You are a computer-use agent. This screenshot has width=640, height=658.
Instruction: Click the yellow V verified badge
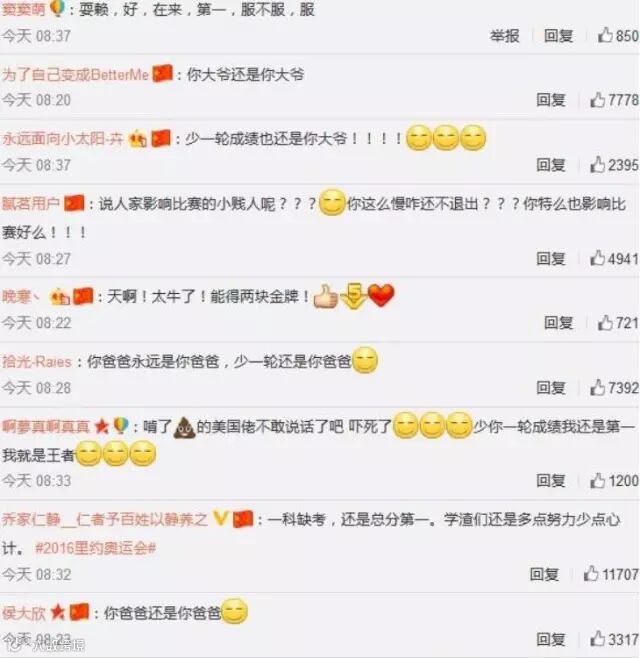220,519
